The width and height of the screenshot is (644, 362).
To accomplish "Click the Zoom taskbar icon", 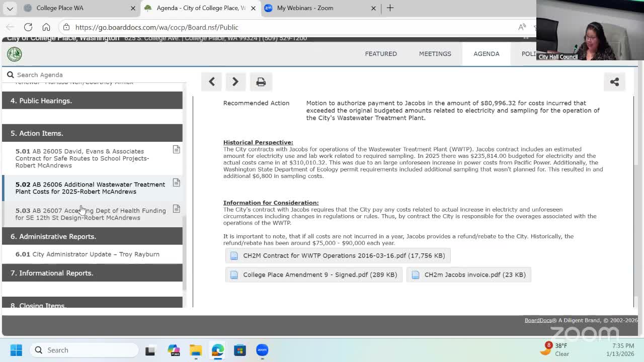I will click(262, 350).
